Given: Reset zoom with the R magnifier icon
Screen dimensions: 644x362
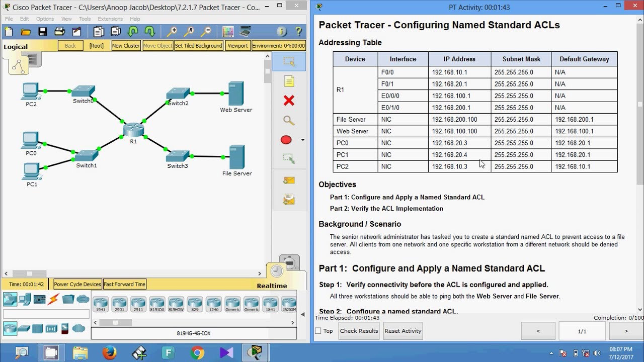Looking at the screenshot, I should (x=189, y=32).
